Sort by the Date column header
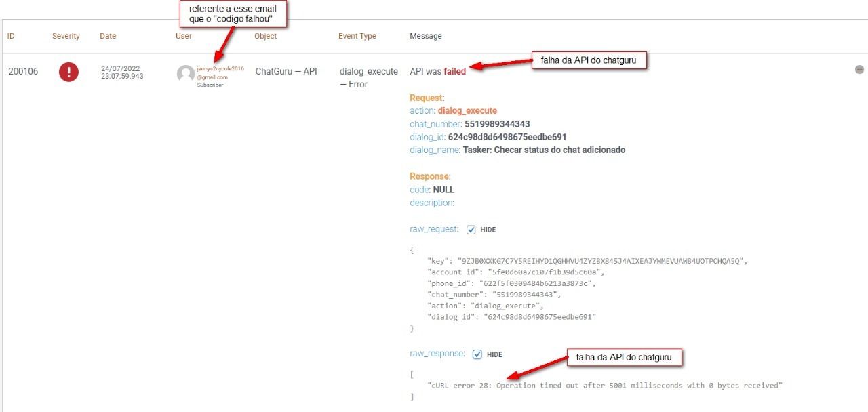Image resolution: width=868 pixels, height=412 pixels. tap(108, 36)
